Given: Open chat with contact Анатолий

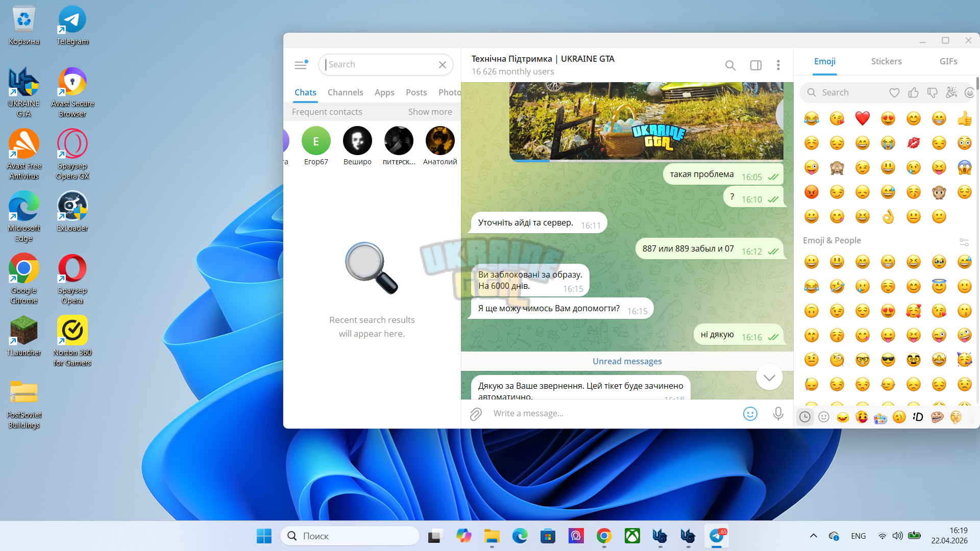Looking at the screenshot, I should tap(440, 146).
